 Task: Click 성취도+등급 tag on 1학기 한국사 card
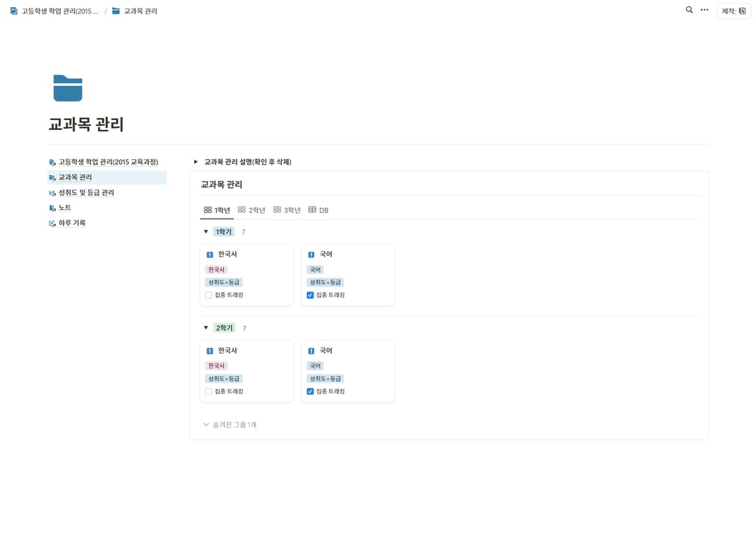224,282
